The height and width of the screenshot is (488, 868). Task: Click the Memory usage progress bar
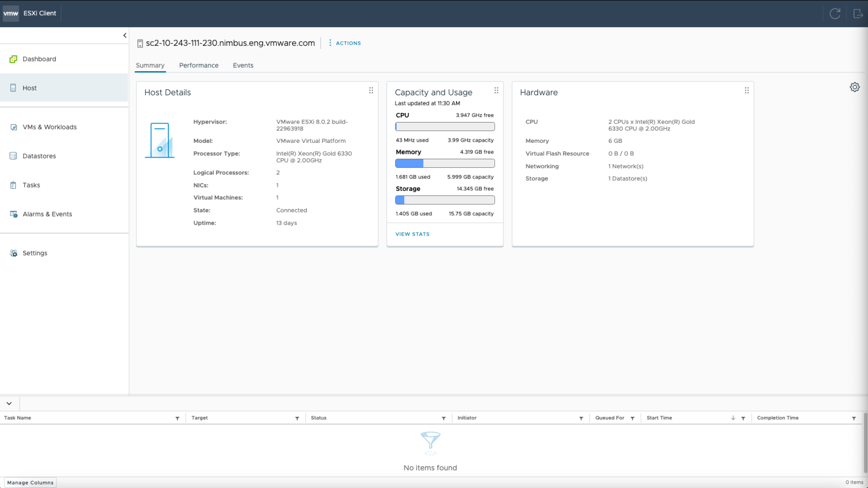pyautogui.click(x=445, y=163)
